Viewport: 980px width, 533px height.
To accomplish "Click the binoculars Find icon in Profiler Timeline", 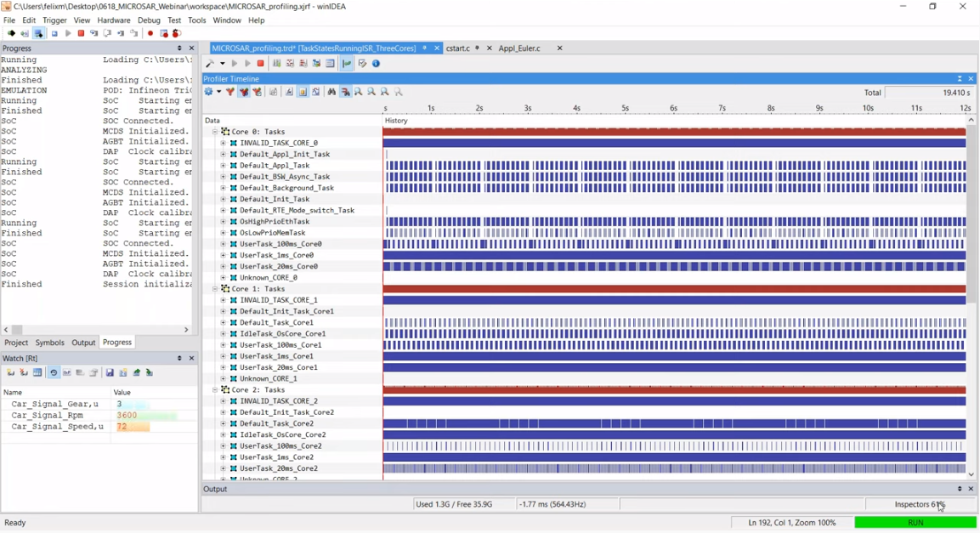I will click(x=331, y=92).
